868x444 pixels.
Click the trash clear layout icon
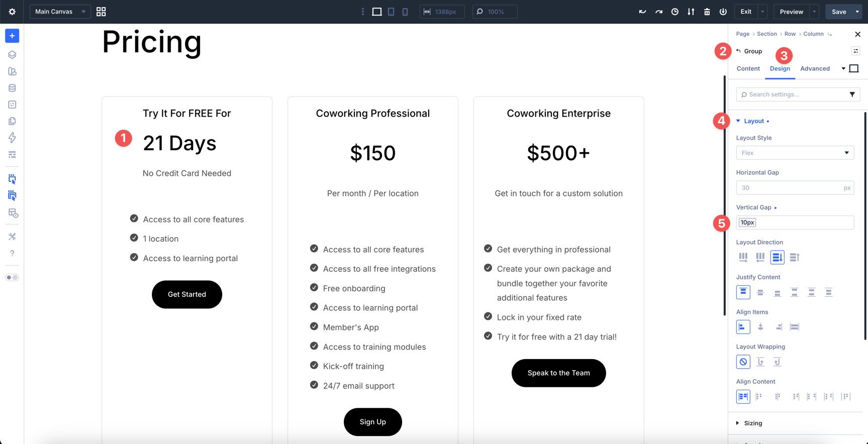[x=707, y=12]
